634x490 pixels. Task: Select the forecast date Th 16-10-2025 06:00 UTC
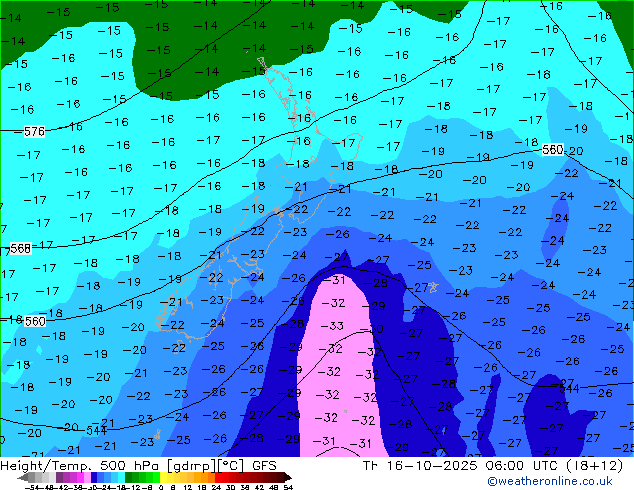[461, 466]
